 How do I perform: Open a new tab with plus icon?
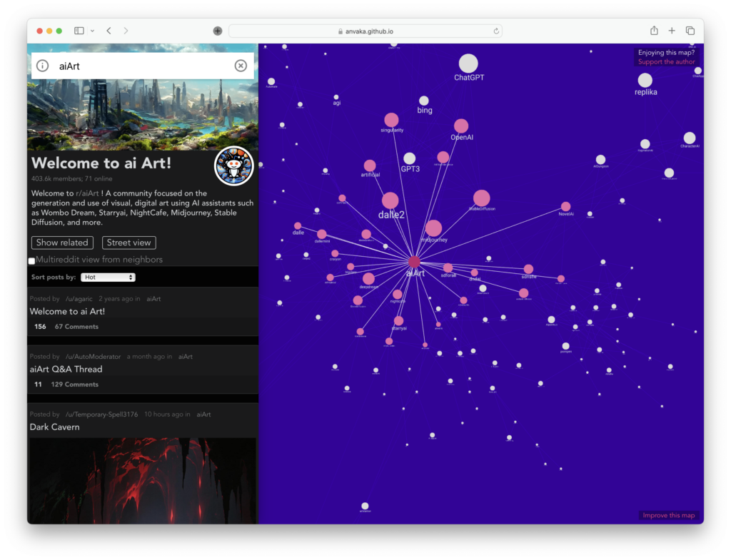pyautogui.click(x=672, y=31)
